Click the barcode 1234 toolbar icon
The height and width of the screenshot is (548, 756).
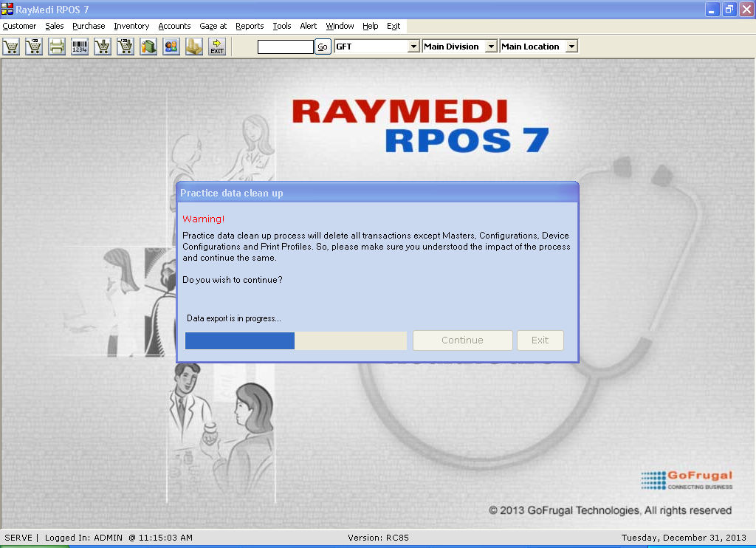pyautogui.click(x=80, y=47)
